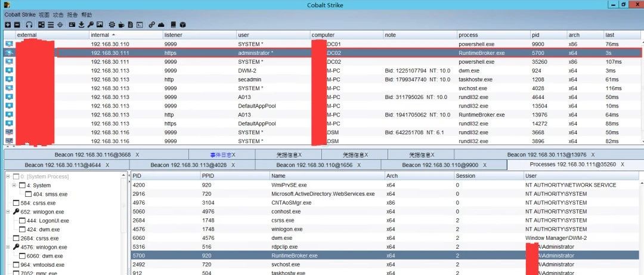Viewport: 644px width, 275px height.
Task: Switch to pivot graph view icon
Action: click(x=41, y=24)
